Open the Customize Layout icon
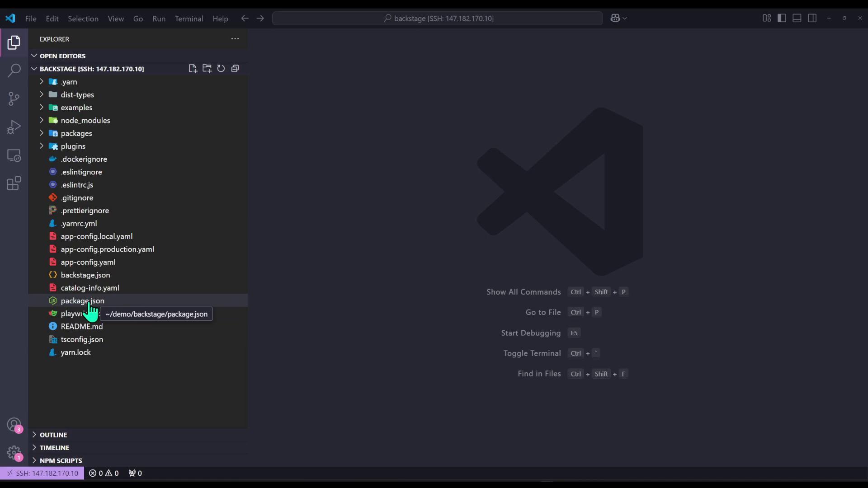 [767, 18]
